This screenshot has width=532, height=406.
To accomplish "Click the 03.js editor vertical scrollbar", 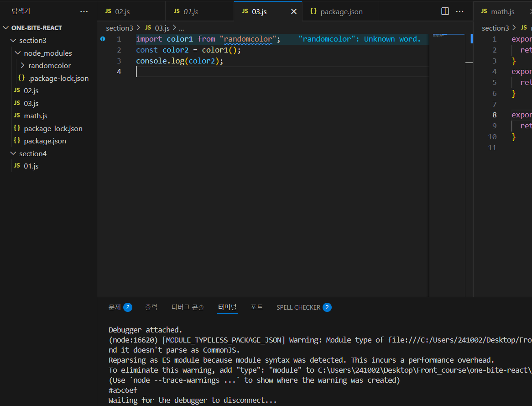I will 469,164.
